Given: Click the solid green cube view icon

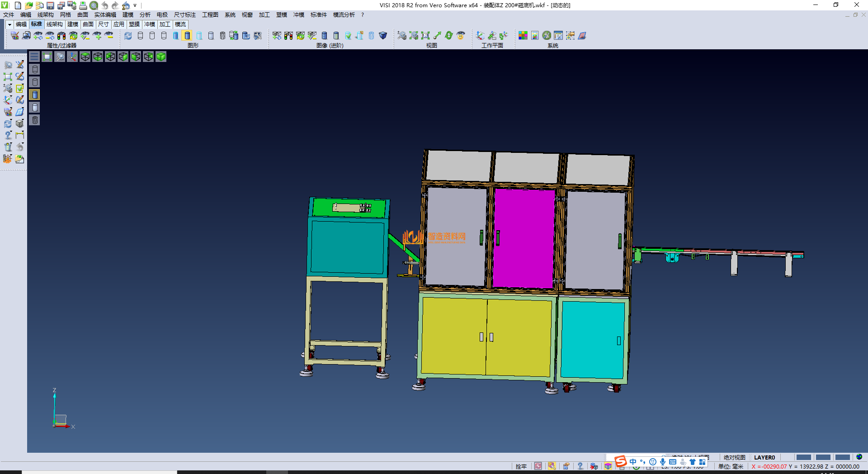Looking at the screenshot, I should [x=161, y=57].
